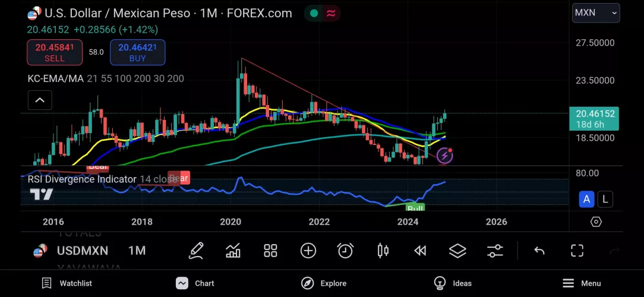Change the 1M timeframe interval

pos(137,251)
